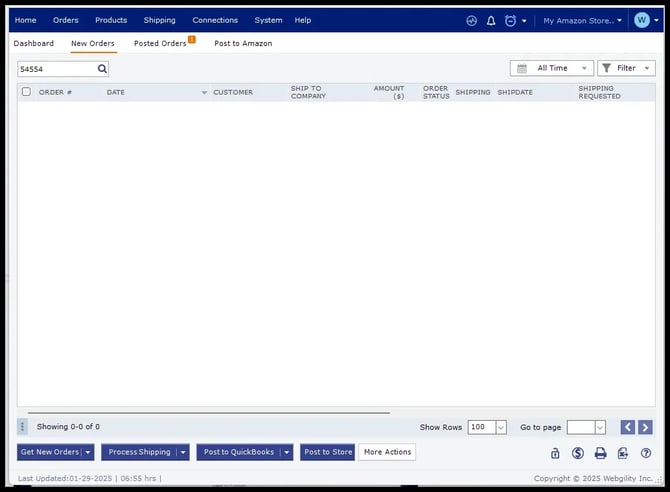670x492 pixels.
Task: Click the order search input field
Action: pyautogui.click(x=56, y=69)
